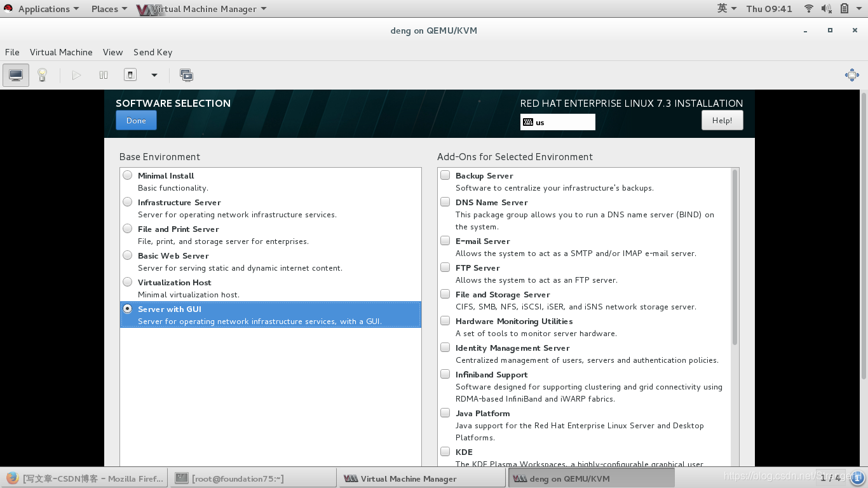Click the Add-Ons list scrollbar
868x488 pixels.
735,257
